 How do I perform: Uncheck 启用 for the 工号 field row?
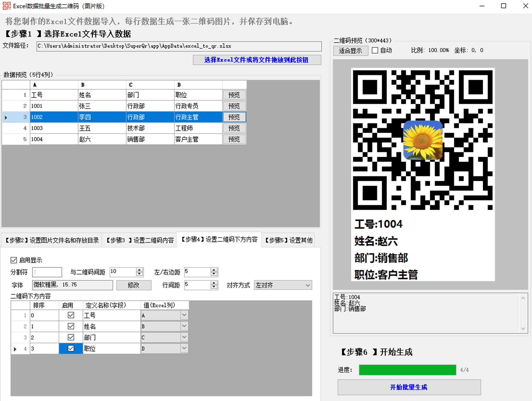(71, 315)
